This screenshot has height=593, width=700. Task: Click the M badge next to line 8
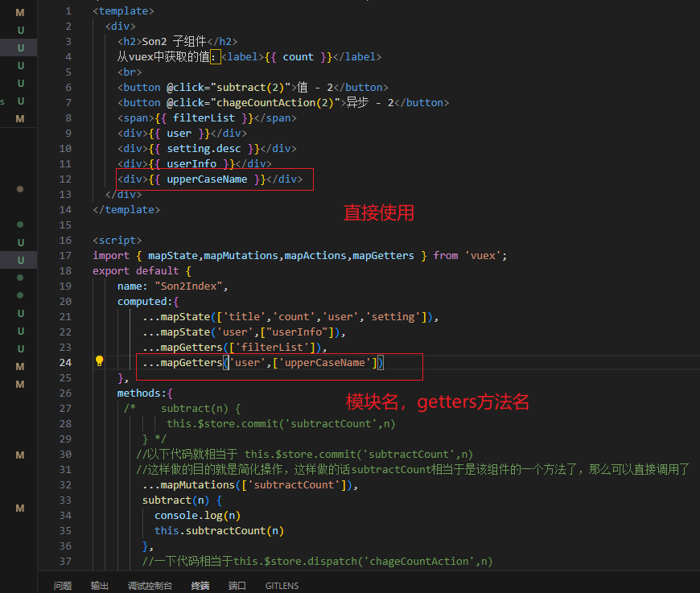[x=21, y=118]
